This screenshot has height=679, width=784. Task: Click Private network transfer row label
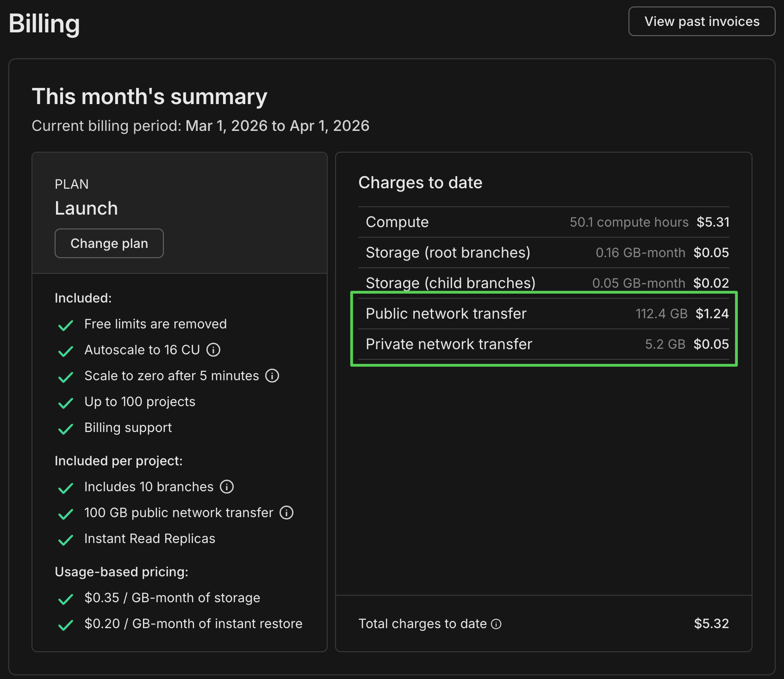tap(449, 344)
